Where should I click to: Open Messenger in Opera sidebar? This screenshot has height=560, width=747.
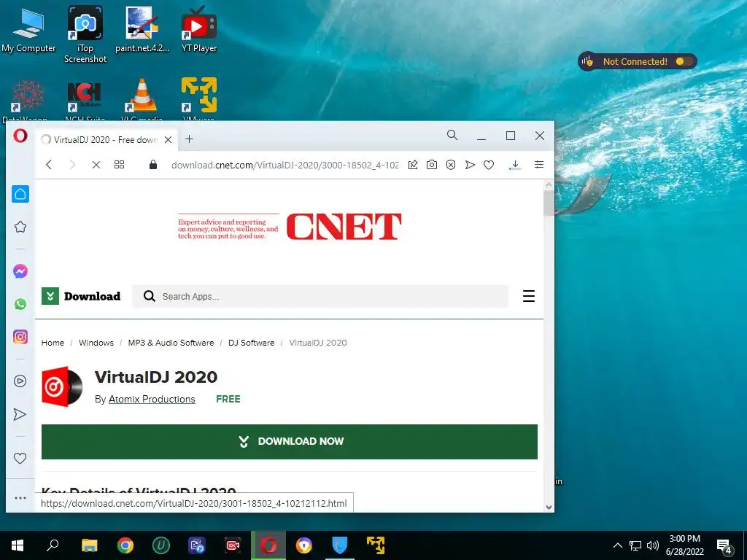[20, 271]
